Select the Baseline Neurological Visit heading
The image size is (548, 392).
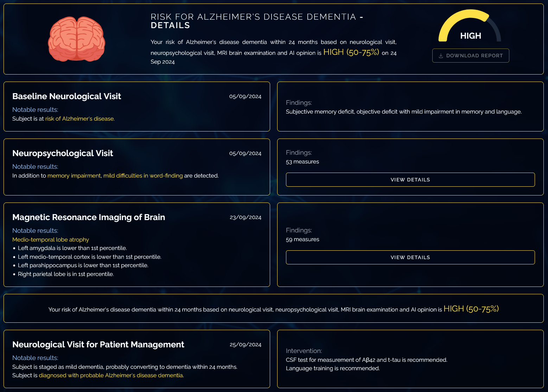point(66,96)
